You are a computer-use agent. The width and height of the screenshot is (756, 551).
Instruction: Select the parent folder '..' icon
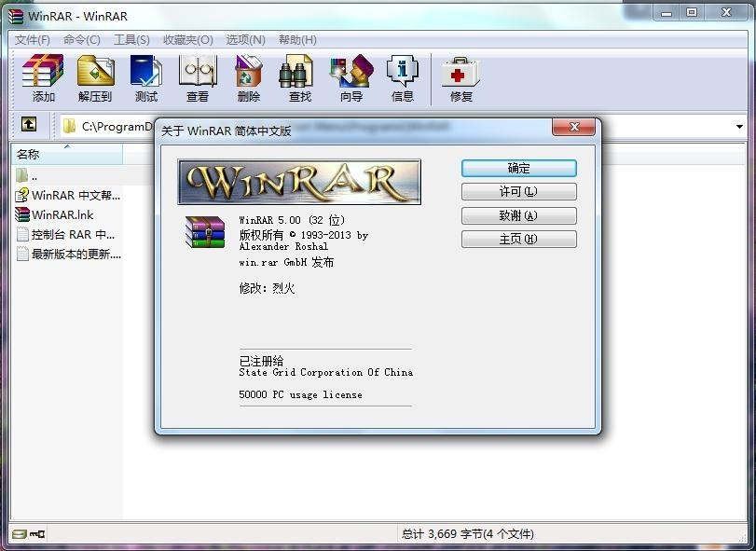coord(21,175)
